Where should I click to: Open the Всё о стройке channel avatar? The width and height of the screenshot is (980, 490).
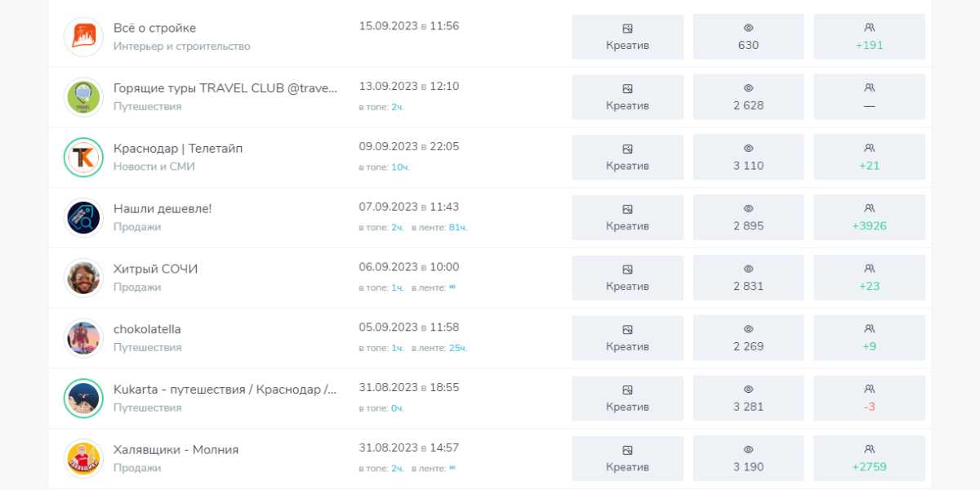(x=83, y=37)
